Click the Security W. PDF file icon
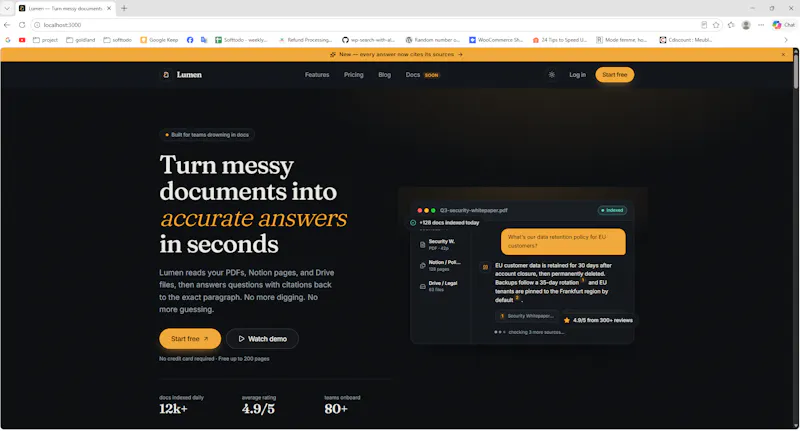The width and height of the screenshot is (800, 431). pyautogui.click(x=422, y=244)
